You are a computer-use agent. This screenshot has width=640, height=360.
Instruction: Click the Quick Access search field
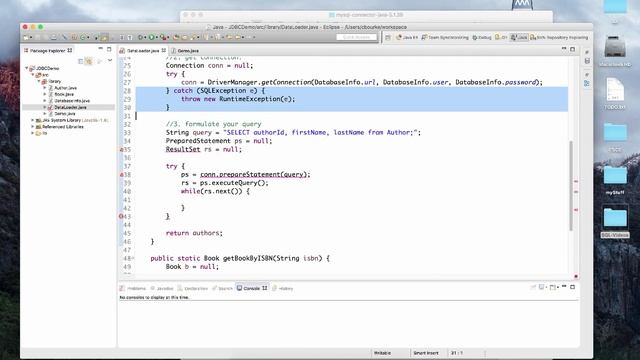click(356, 37)
